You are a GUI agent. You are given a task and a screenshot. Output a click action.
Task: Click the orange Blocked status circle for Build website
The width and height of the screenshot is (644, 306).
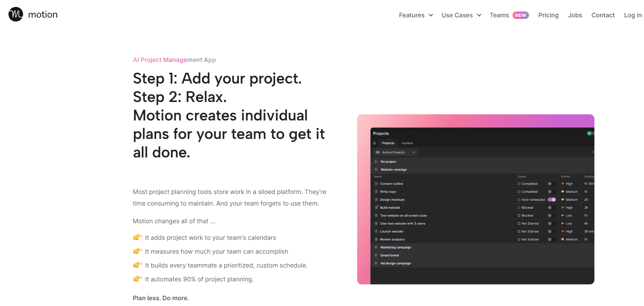pyautogui.click(x=519, y=208)
